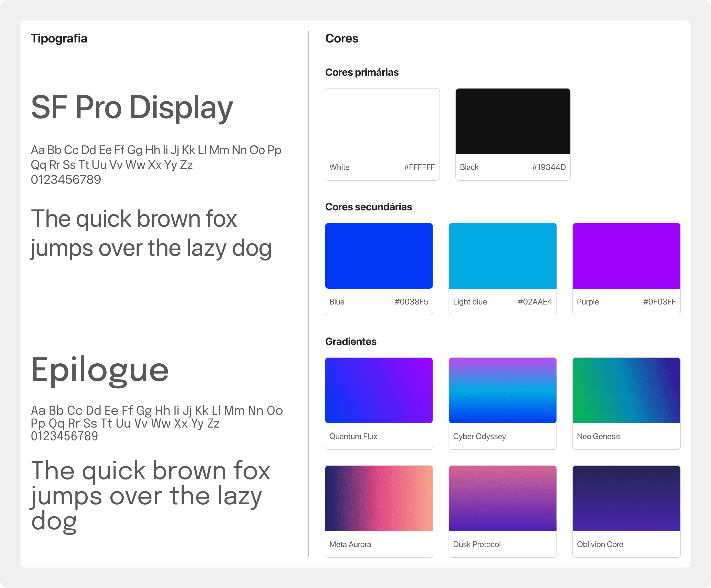711x588 pixels.
Task: Click the hex code #0038F5 label
Action: click(x=412, y=301)
